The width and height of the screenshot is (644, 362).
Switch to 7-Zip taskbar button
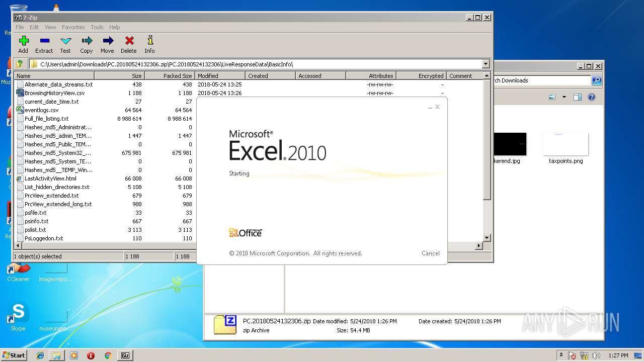point(125,355)
